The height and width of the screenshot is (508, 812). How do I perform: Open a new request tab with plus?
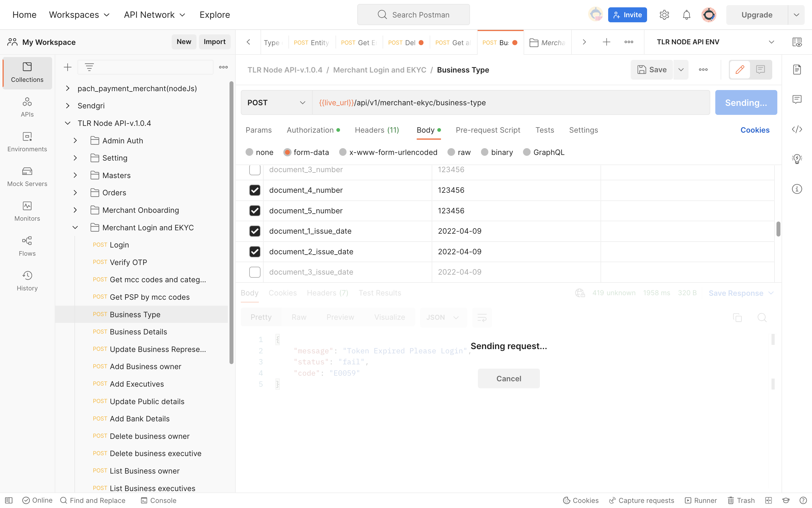[606, 42]
